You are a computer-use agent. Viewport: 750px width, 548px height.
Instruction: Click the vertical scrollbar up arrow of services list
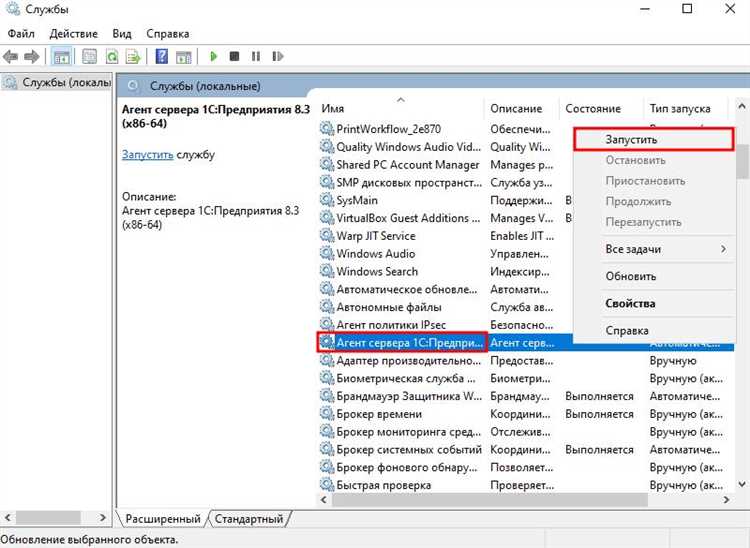[x=742, y=106]
